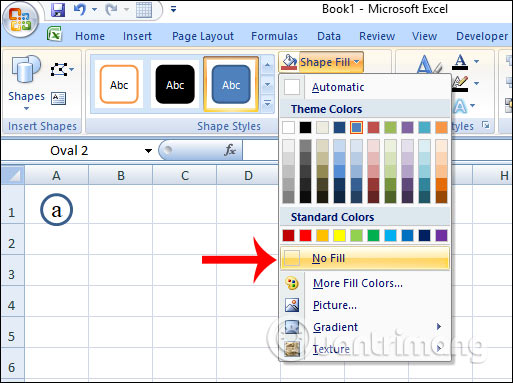
Task: Open the Name Box dropdown arrow
Action: (148, 151)
